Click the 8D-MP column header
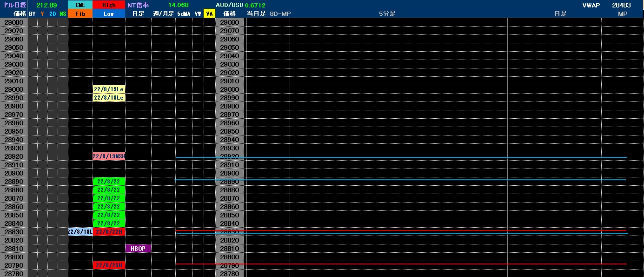 (280, 14)
